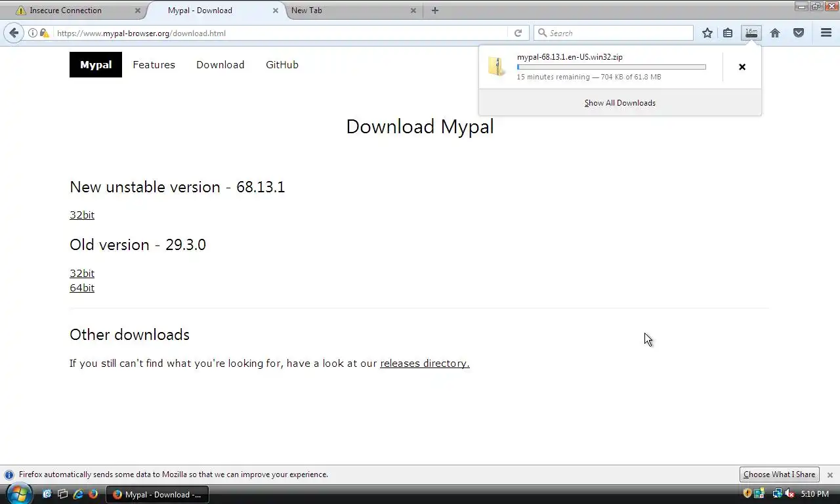Click Switch between windows quick launch icon
The height and width of the screenshot is (504, 840).
[62, 494]
